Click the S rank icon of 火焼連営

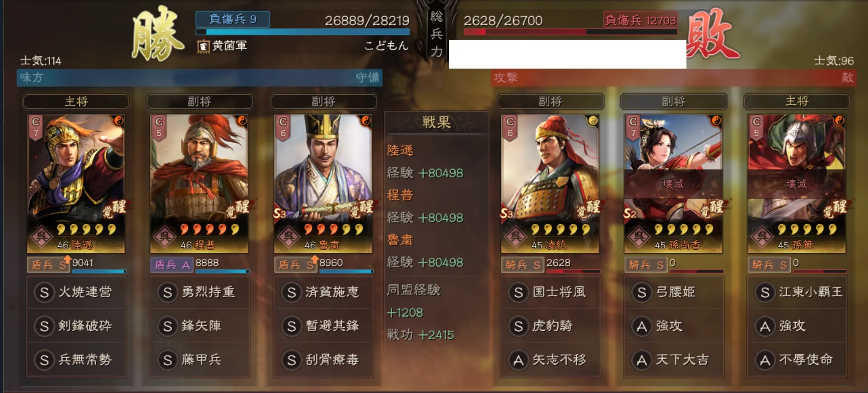(44, 292)
